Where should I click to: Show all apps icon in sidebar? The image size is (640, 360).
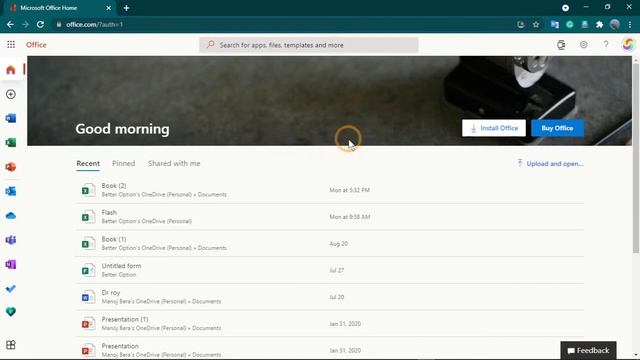[x=11, y=345]
